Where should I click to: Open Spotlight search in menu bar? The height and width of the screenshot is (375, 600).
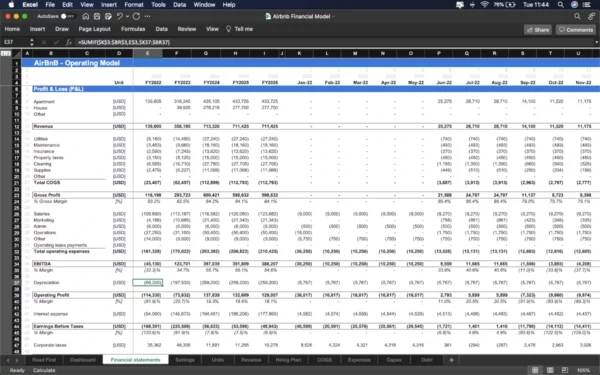coord(561,5)
